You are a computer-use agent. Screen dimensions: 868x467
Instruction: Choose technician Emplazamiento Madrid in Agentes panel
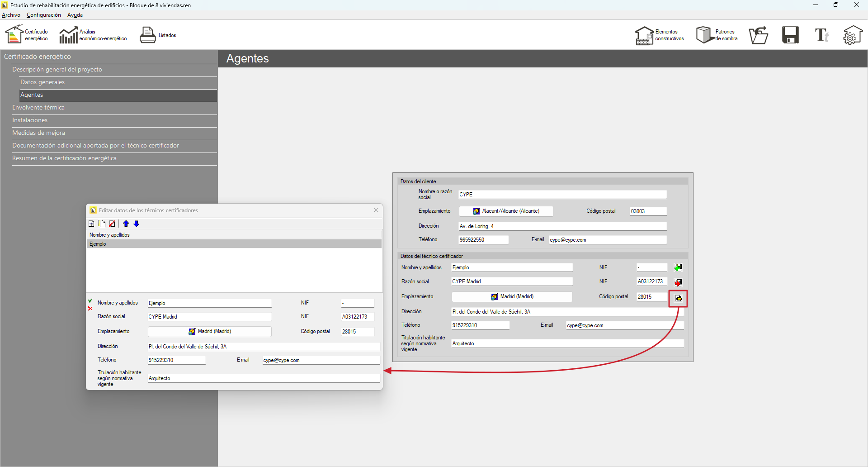512,297
